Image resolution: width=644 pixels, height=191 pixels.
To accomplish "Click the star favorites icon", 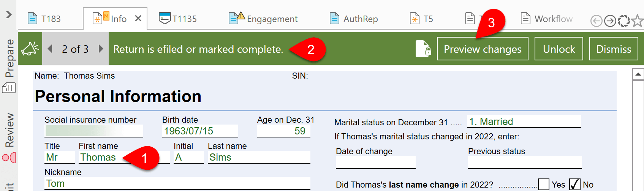I will [637, 21].
